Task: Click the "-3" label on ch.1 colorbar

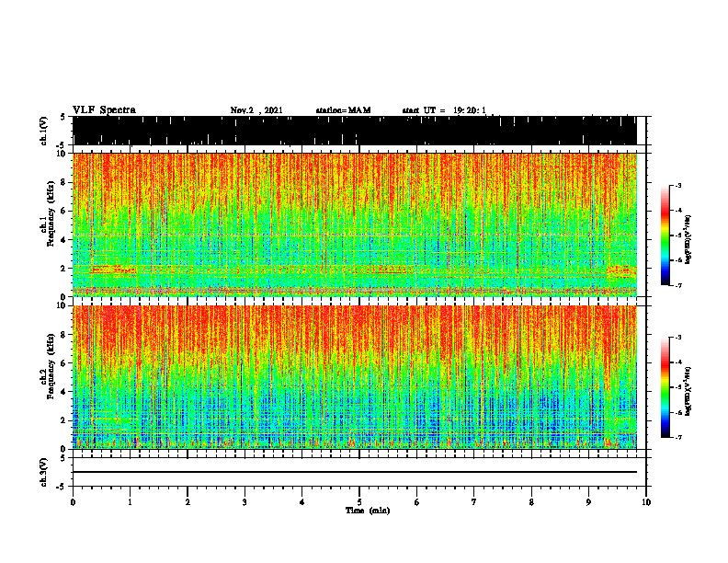Action: coord(678,185)
